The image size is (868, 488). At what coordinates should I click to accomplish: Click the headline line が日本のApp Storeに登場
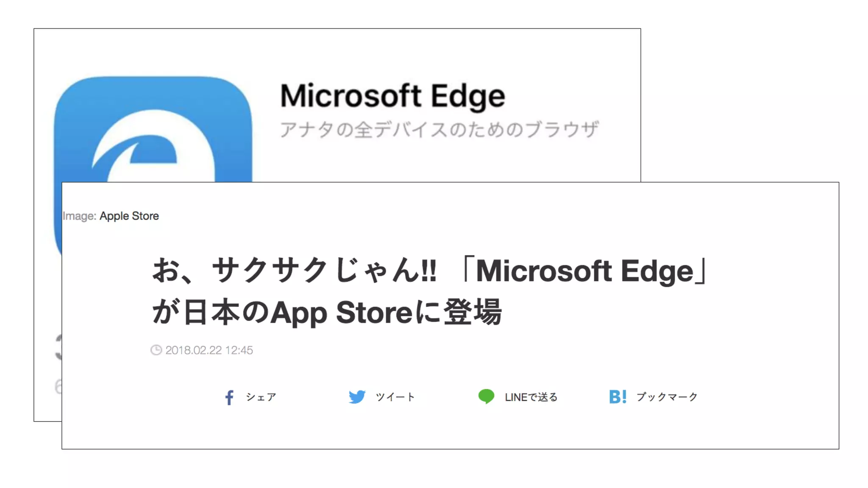coord(327,312)
